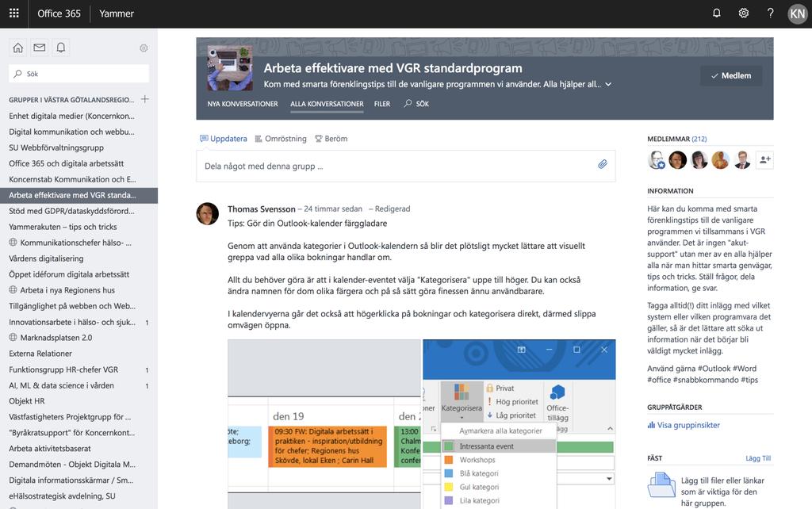Click the Office-tillägg icon in the Outlook screenshot
Screen dimensions: 812x509
click(x=557, y=392)
